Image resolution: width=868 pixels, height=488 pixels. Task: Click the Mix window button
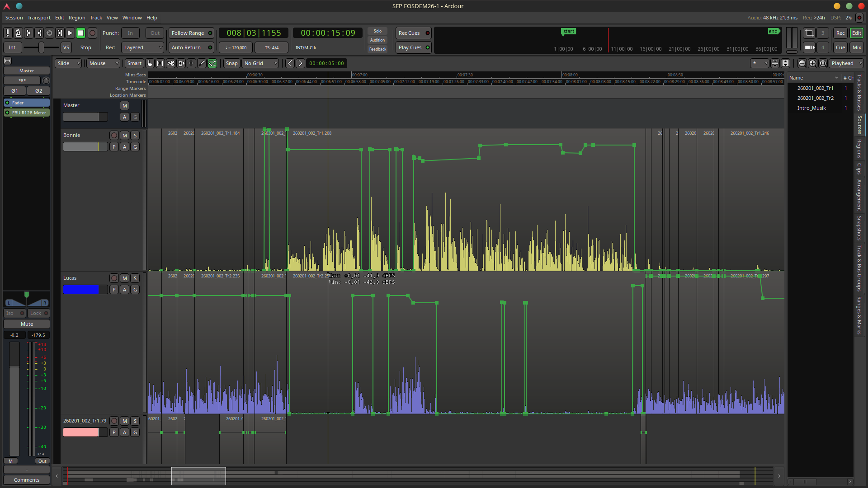click(856, 47)
